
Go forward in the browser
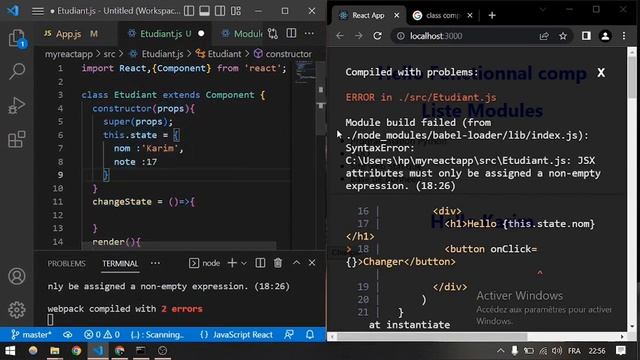[x=359, y=36]
